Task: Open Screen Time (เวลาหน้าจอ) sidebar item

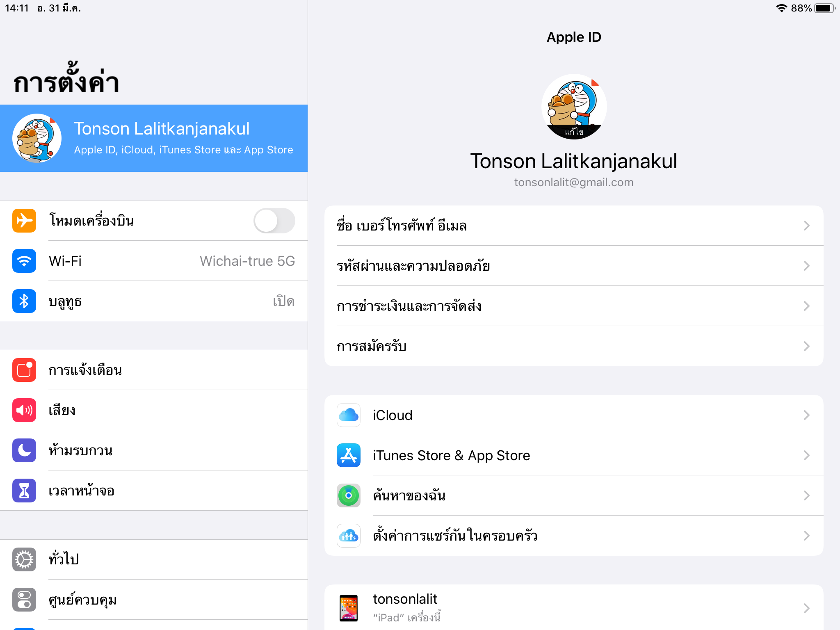Action: coord(154,491)
